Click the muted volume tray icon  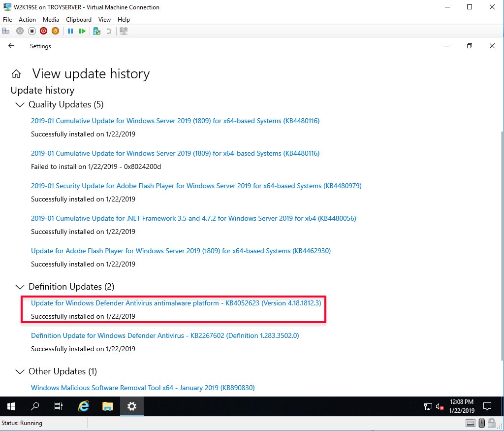(440, 407)
